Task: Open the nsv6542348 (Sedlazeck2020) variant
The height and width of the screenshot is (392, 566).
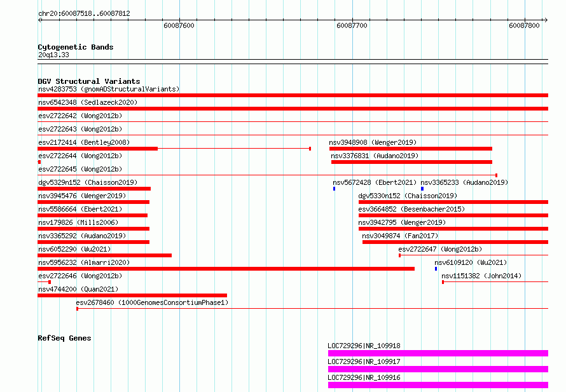Action: (88, 102)
